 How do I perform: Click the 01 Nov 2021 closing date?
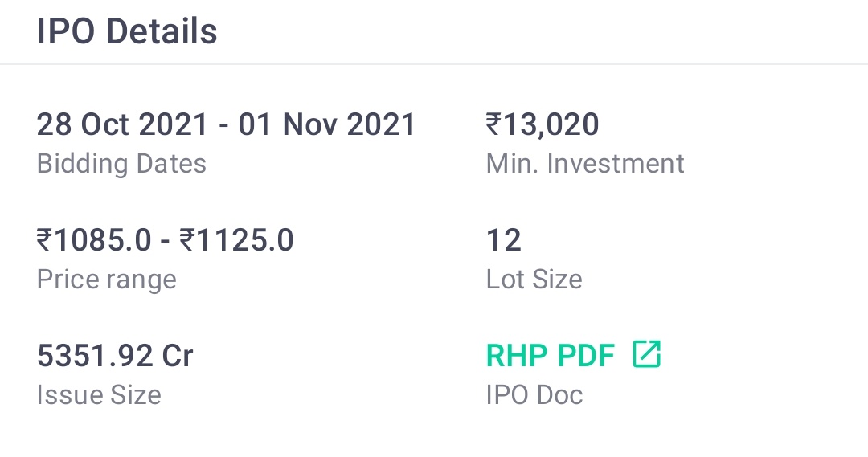point(326,124)
